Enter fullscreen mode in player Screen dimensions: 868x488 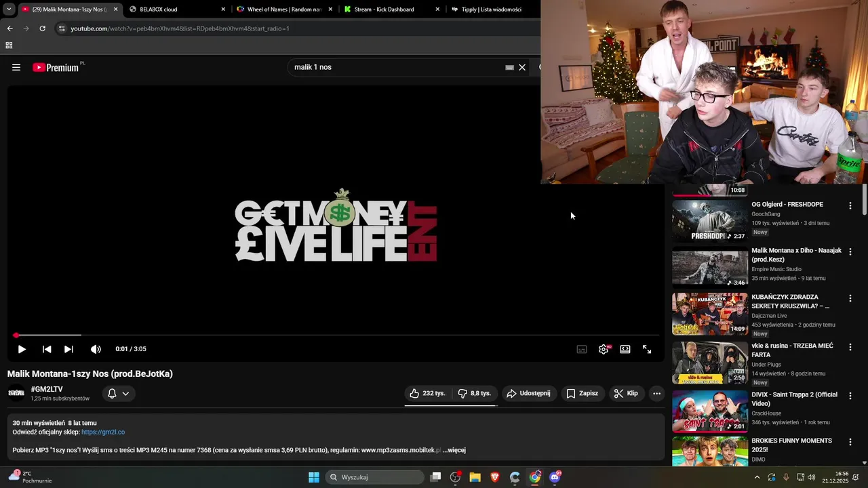coord(647,349)
